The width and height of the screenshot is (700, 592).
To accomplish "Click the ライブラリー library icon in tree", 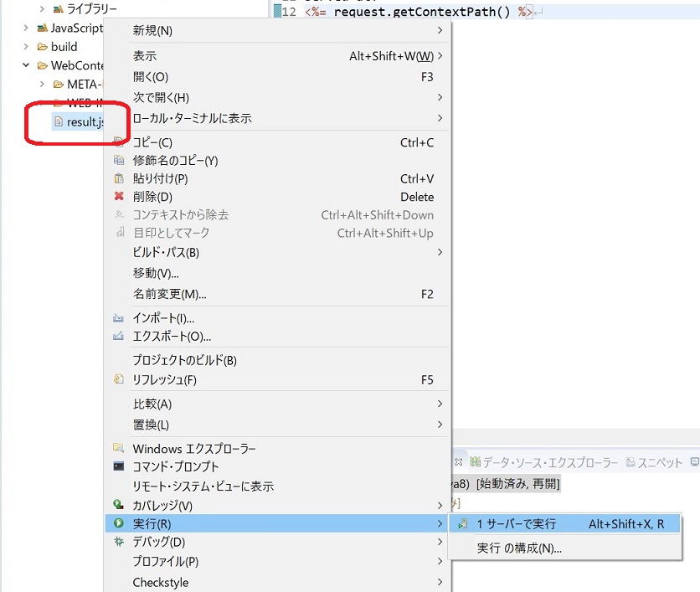I will tap(58, 8).
